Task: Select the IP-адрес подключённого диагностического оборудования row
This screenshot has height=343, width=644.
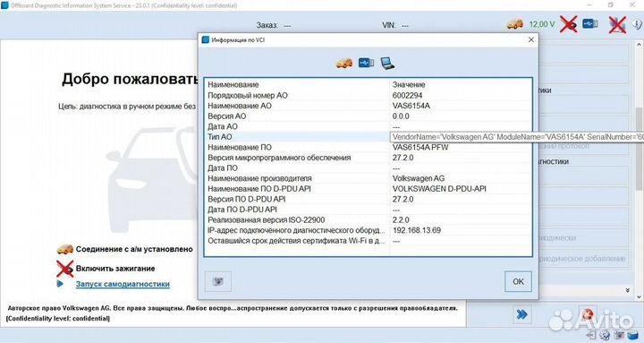Action: click(368, 230)
